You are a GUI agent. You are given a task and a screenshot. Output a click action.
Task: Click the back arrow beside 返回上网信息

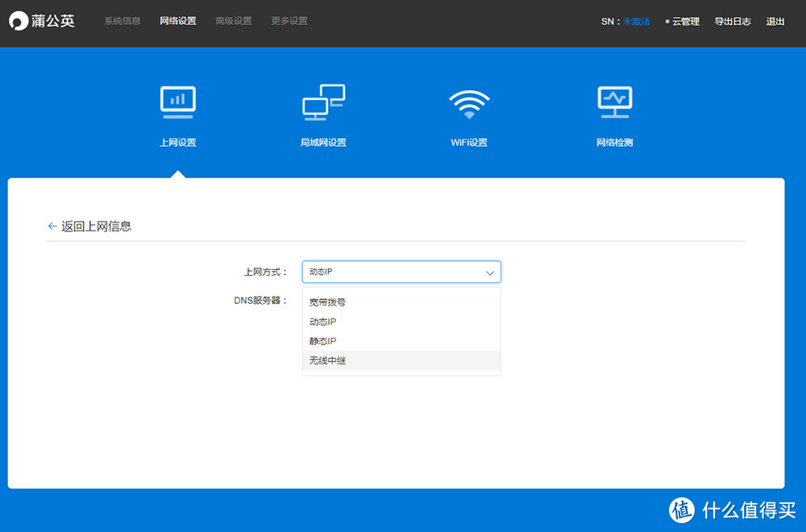[x=51, y=227]
